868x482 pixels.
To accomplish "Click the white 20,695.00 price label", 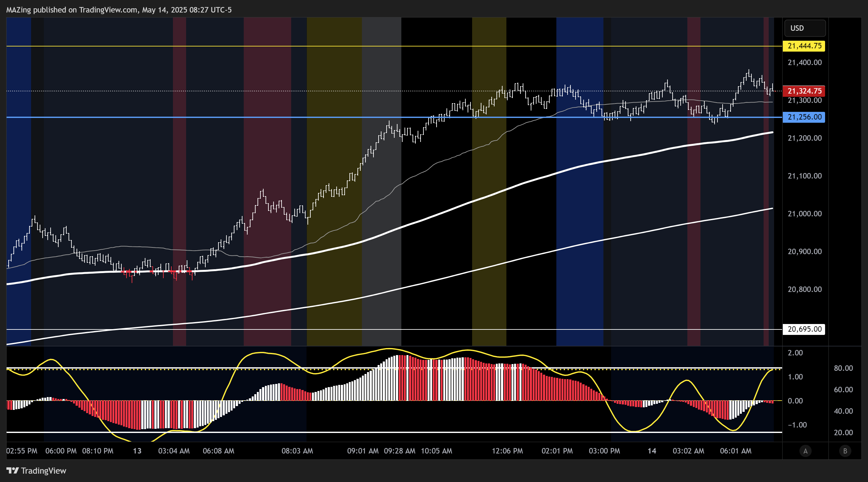I will pyautogui.click(x=804, y=329).
